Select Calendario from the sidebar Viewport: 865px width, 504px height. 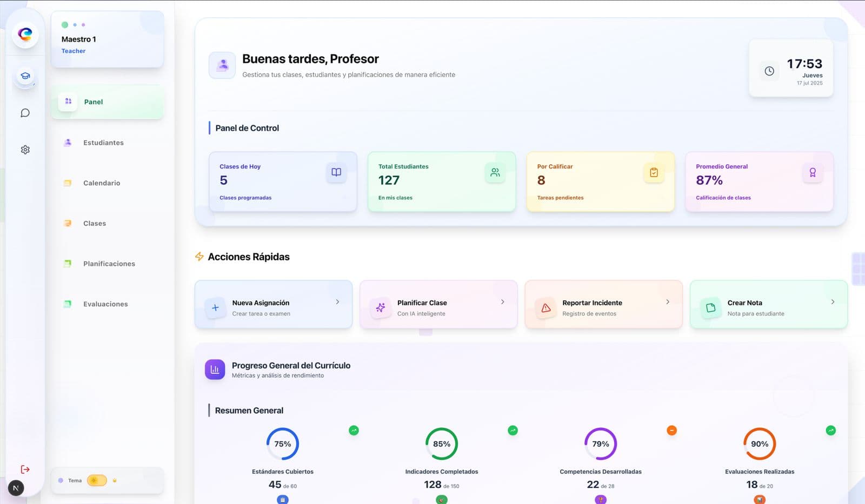pyautogui.click(x=102, y=183)
